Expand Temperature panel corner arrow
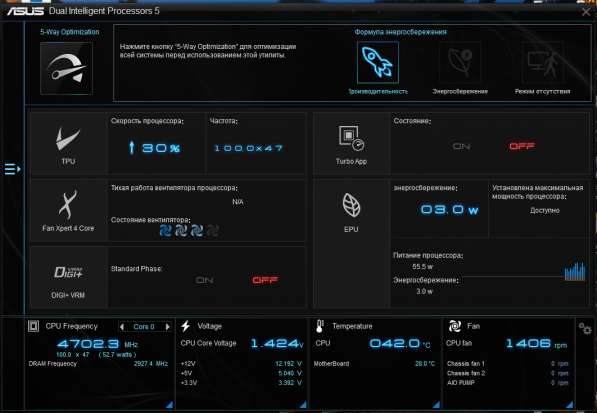 [x=436, y=405]
